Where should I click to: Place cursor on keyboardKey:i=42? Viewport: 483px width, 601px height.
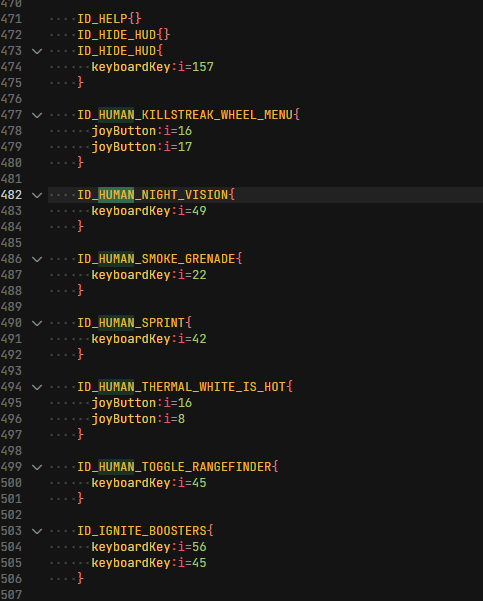click(x=149, y=339)
